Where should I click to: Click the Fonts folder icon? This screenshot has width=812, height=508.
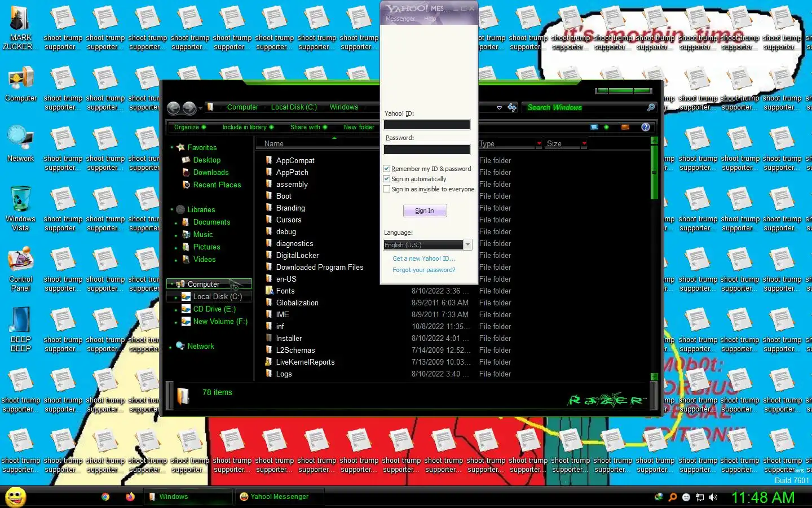point(269,291)
